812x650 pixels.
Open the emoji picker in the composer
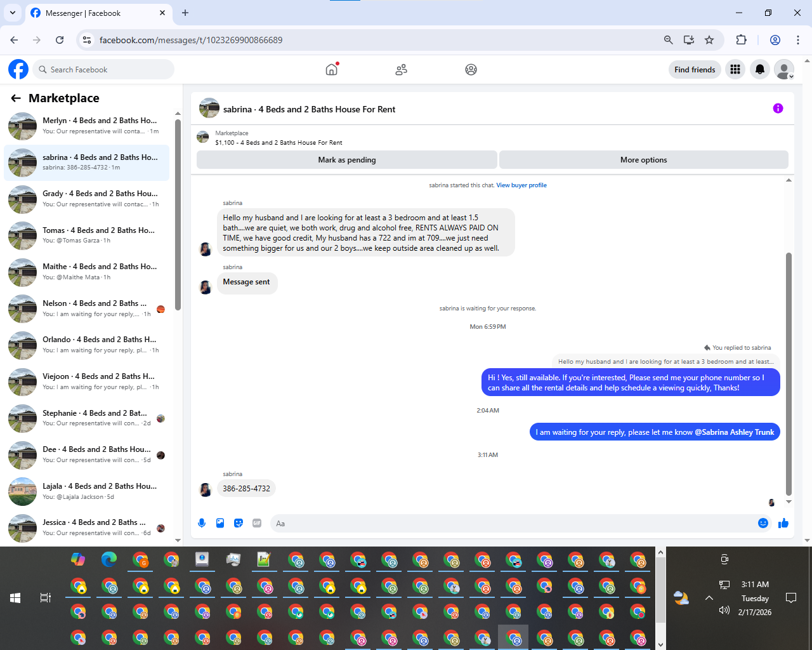click(763, 523)
